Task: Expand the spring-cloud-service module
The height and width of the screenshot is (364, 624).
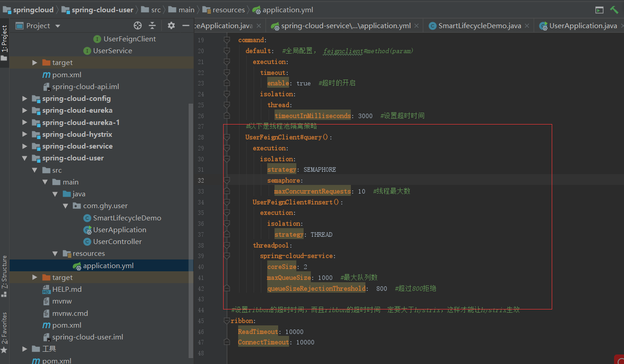Action: (25, 146)
